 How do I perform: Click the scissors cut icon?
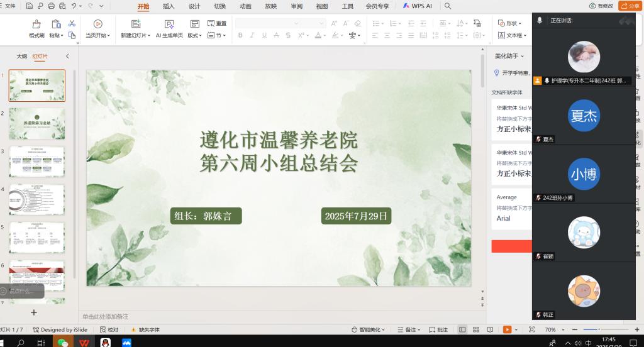point(72,23)
